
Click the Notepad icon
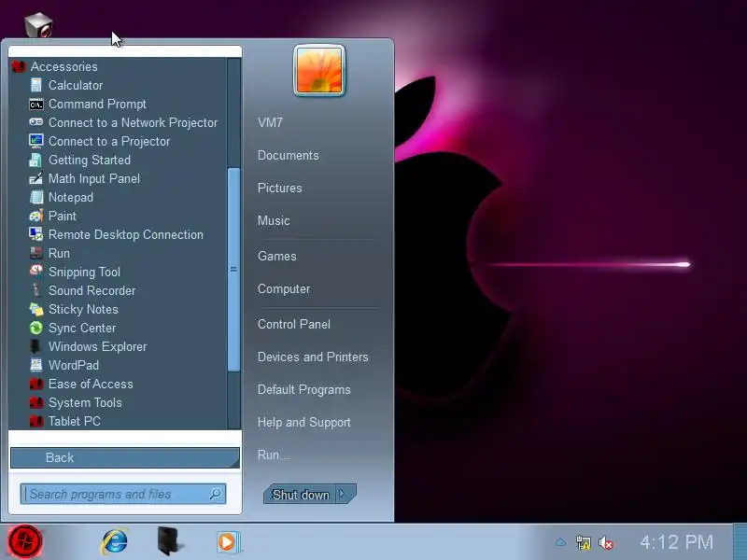pos(36,197)
